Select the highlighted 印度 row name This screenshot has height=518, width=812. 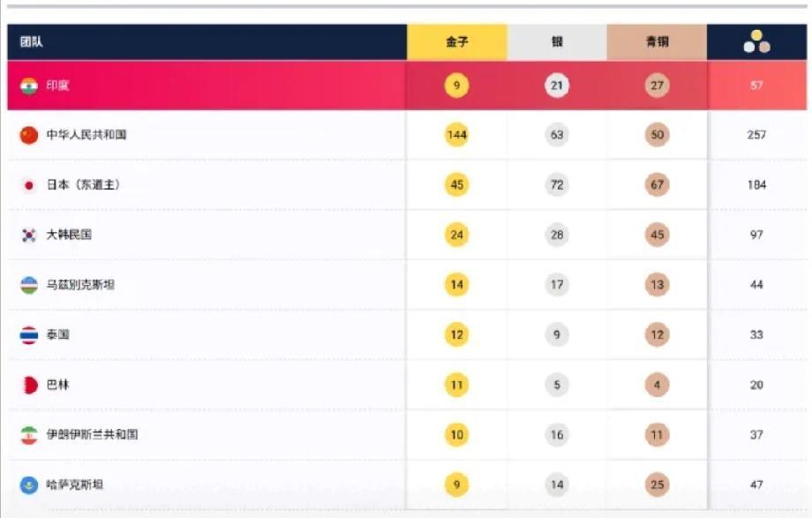coord(57,86)
